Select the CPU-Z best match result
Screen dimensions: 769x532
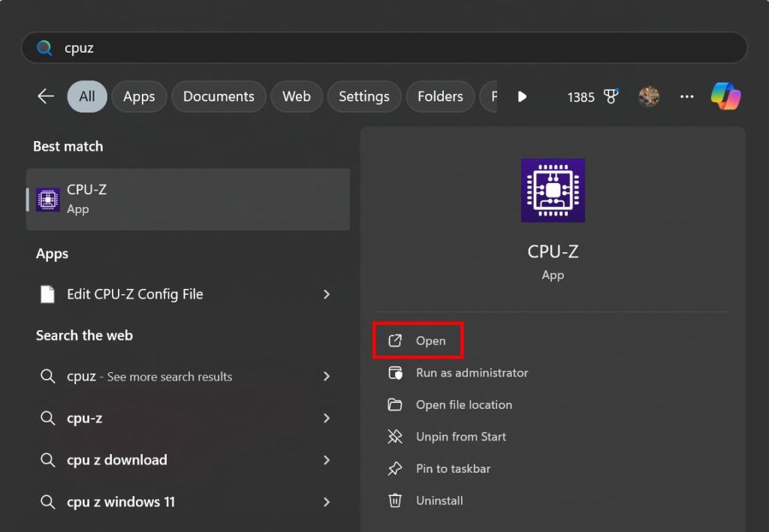[188, 200]
